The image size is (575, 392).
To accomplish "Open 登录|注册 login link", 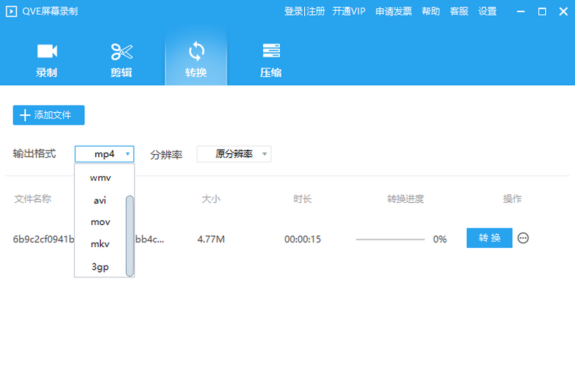I will click(x=304, y=12).
